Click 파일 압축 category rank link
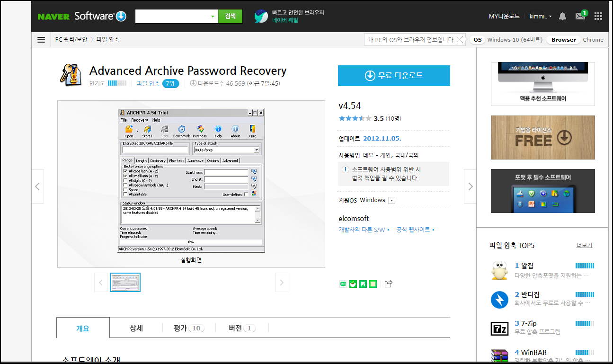The width and height of the screenshot is (613, 364). 148,83
